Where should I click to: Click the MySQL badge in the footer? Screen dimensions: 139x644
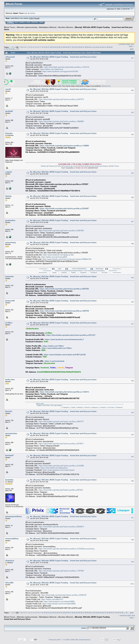[22, 640]
